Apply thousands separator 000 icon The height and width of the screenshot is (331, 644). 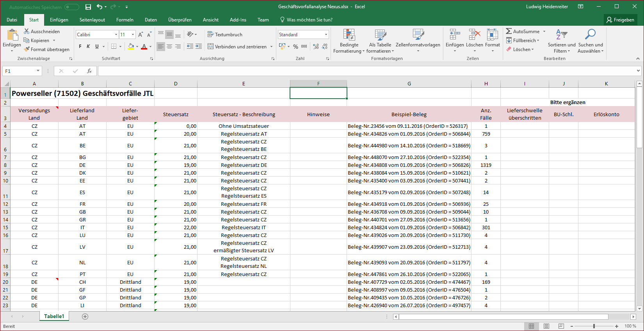click(304, 46)
